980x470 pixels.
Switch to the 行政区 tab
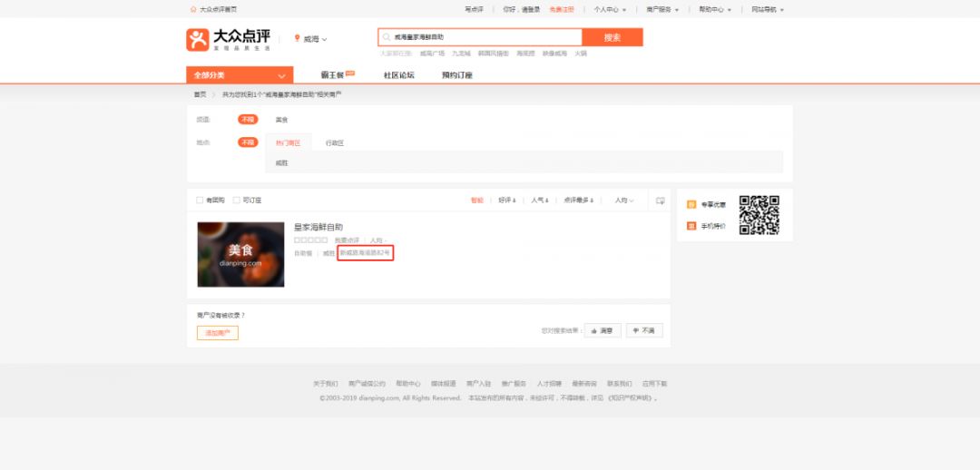pyautogui.click(x=334, y=143)
